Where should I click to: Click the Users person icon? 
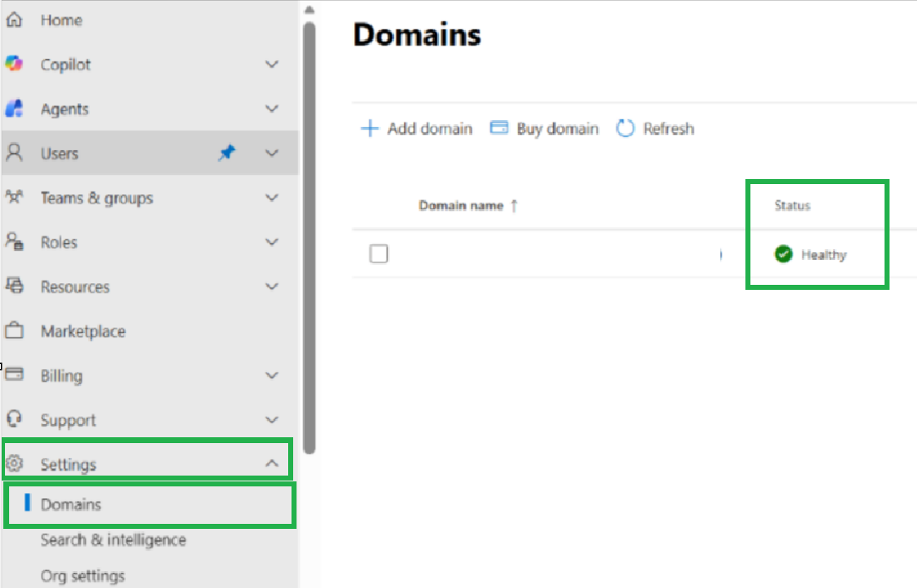pos(14,152)
